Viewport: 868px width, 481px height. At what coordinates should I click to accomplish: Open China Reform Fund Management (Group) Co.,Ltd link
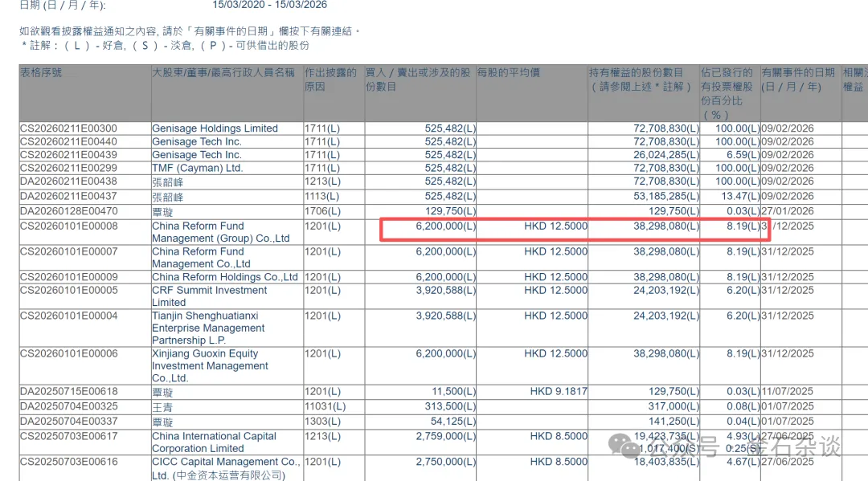[221, 232]
